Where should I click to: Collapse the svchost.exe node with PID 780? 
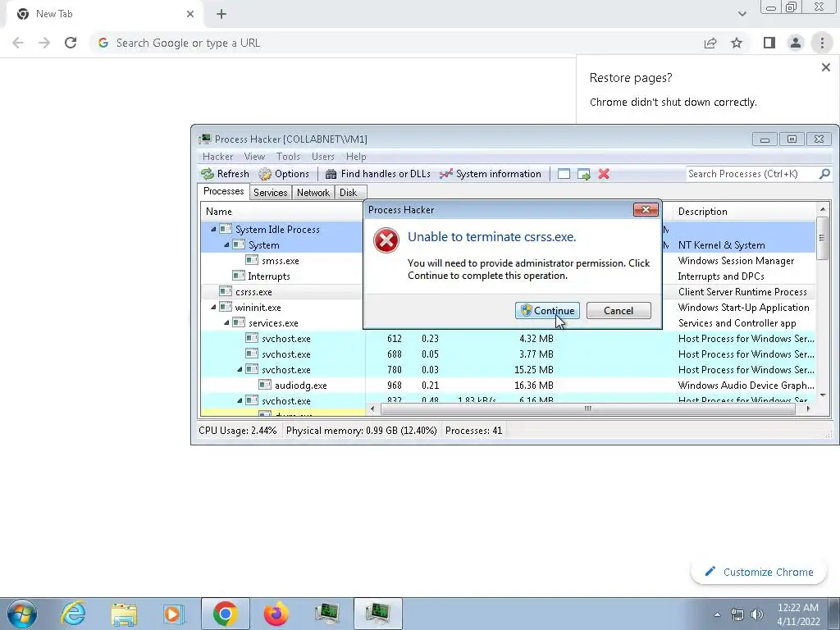240,370
